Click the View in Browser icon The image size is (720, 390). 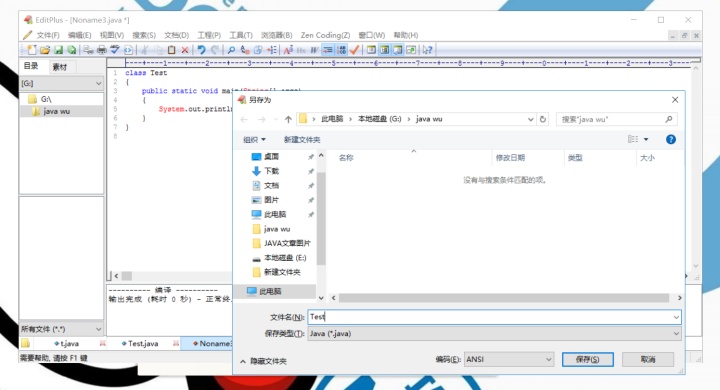[128, 50]
